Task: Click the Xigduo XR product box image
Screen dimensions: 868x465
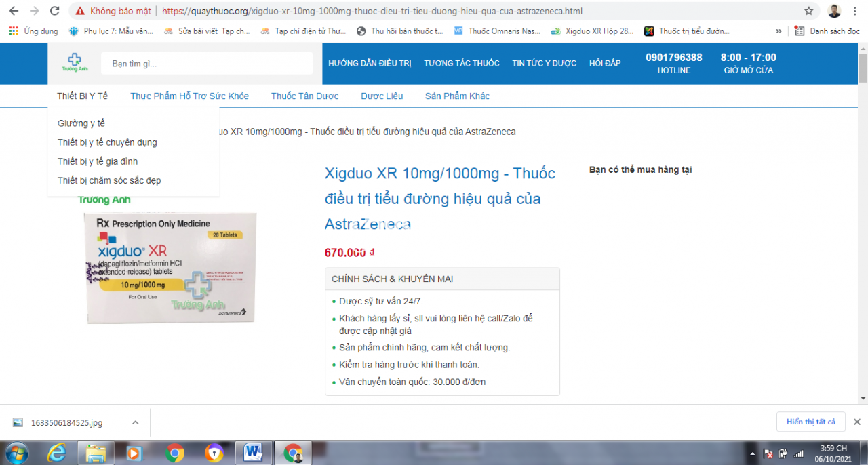Action: (170, 267)
